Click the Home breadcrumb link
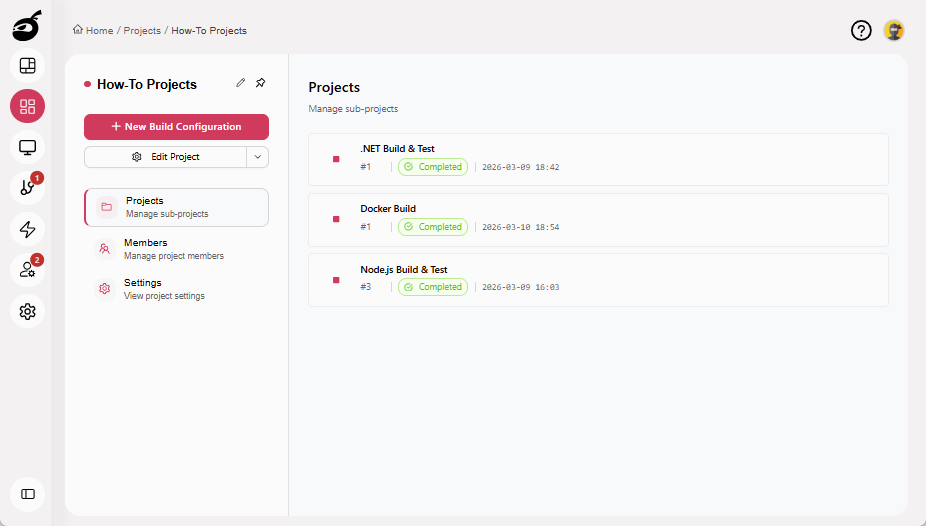The width and height of the screenshot is (926, 526). [x=99, y=31]
